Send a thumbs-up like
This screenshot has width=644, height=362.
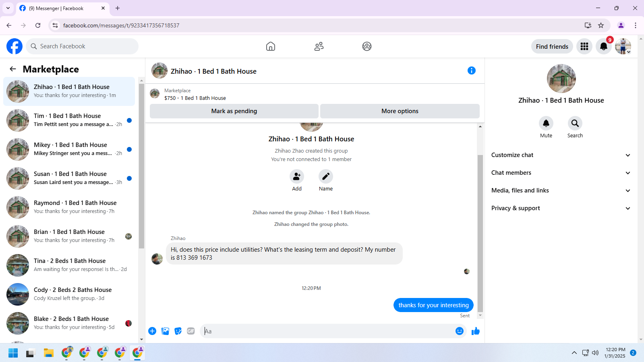pos(476,331)
